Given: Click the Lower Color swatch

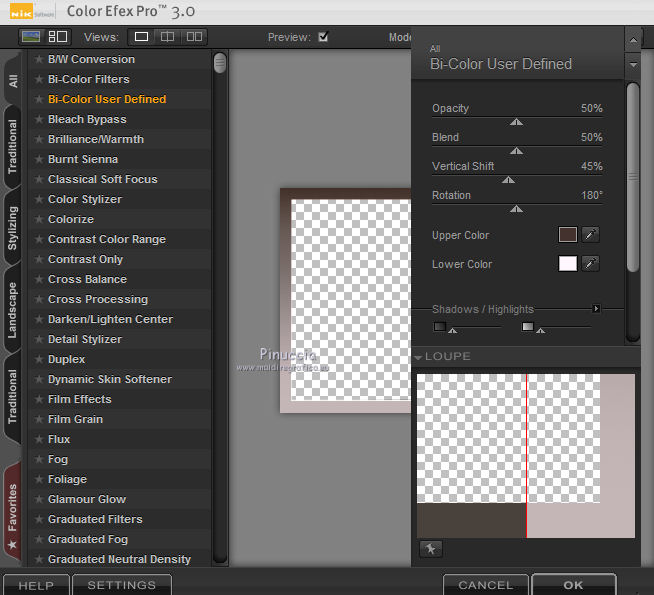Looking at the screenshot, I should (568, 264).
